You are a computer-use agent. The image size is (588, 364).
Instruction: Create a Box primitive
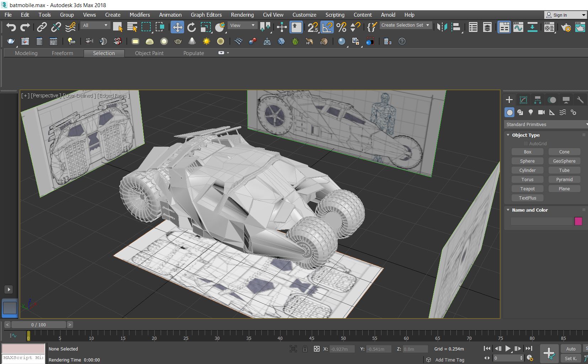click(528, 152)
